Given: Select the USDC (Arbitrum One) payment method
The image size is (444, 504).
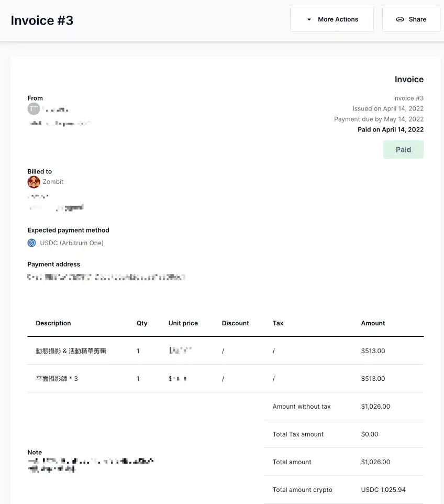Looking at the screenshot, I should coord(72,243).
